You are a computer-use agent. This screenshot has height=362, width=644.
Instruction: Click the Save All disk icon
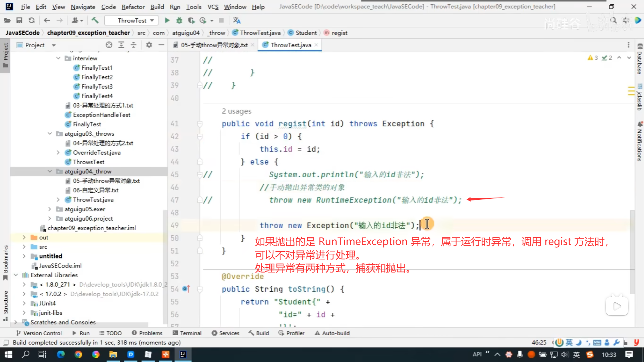pos(19,20)
